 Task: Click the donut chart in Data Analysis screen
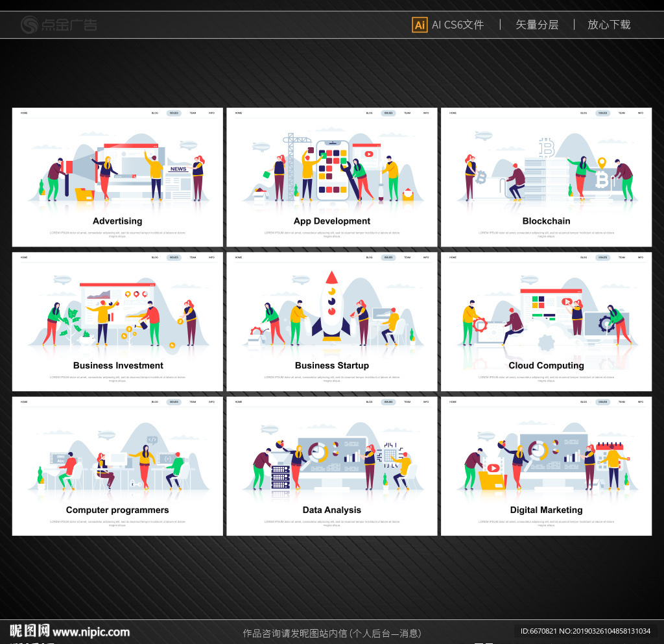click(318, 452)
